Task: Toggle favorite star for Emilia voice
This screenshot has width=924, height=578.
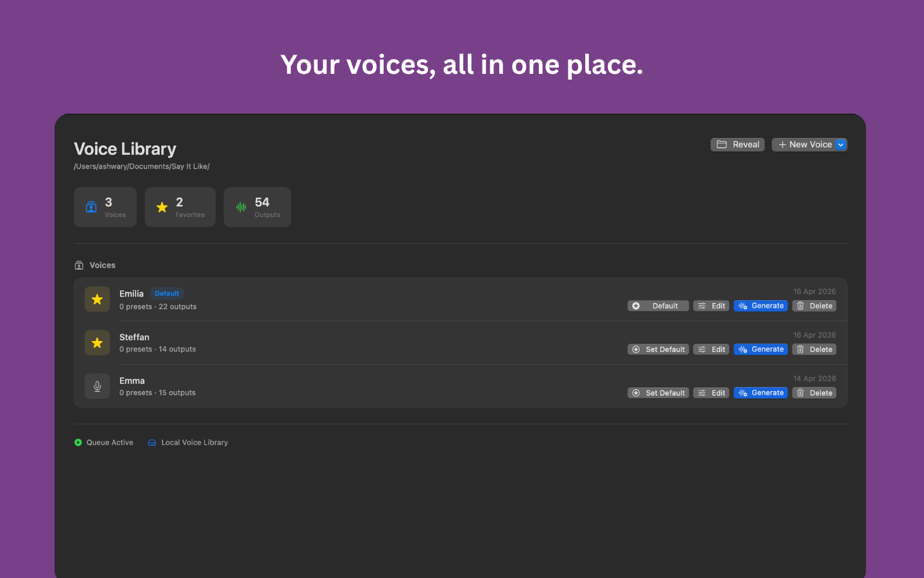Action: (x=97, y=299)
